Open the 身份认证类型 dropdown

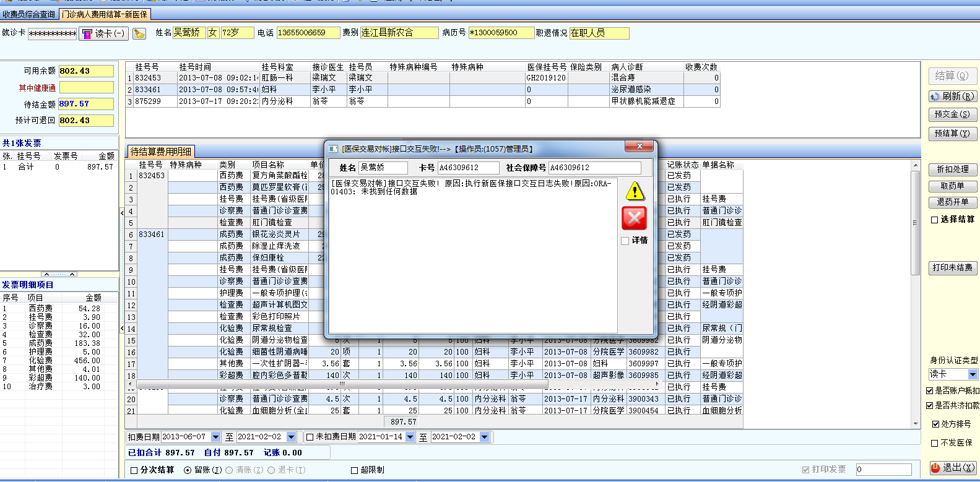pyautogui.click(x=973, y=374)
